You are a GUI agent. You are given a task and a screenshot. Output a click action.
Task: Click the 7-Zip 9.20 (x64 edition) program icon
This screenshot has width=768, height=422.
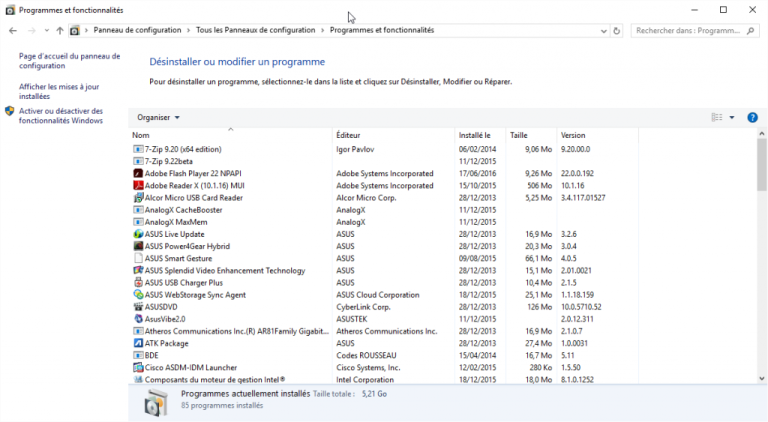[x=138, y=149]
